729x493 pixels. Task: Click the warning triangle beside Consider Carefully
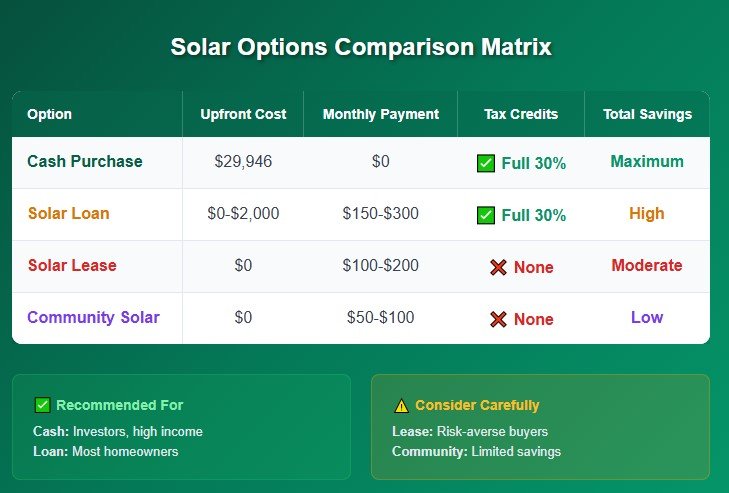[x=401, y=406]
